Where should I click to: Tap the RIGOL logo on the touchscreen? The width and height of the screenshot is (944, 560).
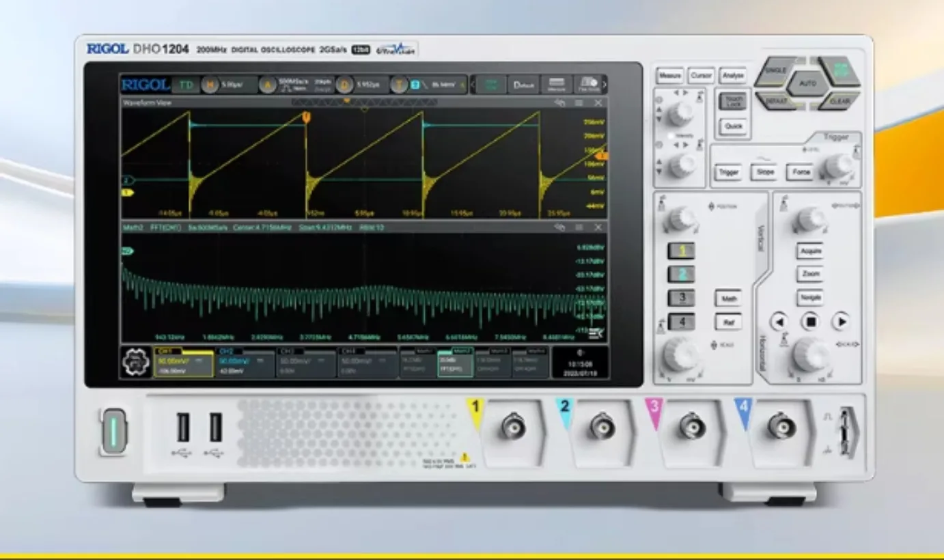tap(145, 85)
